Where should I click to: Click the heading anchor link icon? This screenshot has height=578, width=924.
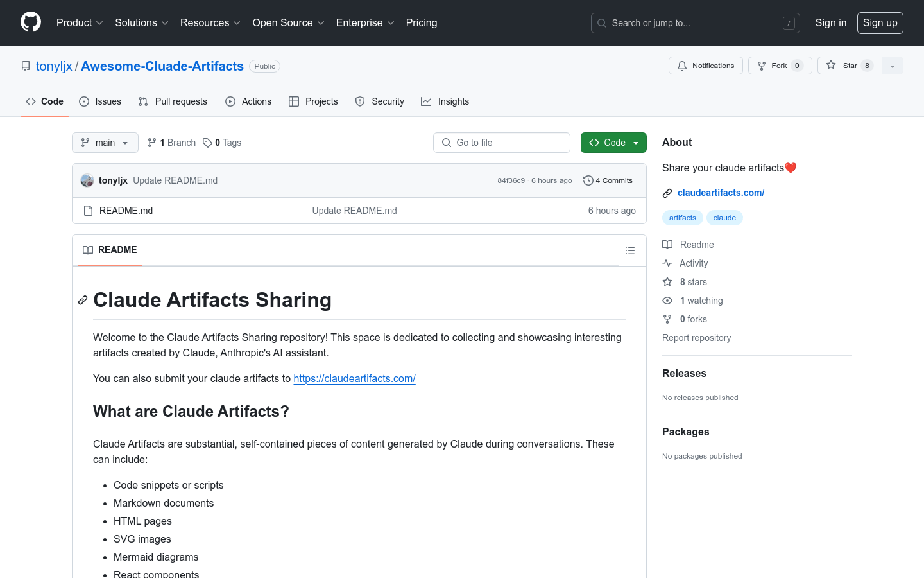[x=83, y=300]
